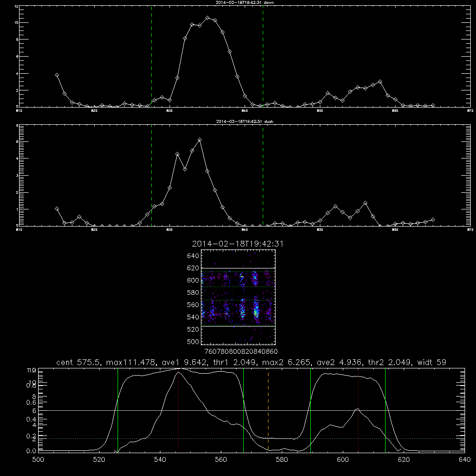Click the left green dashed line in dawn plot
Screen dimensions: 476x476
tap(151, 56)
